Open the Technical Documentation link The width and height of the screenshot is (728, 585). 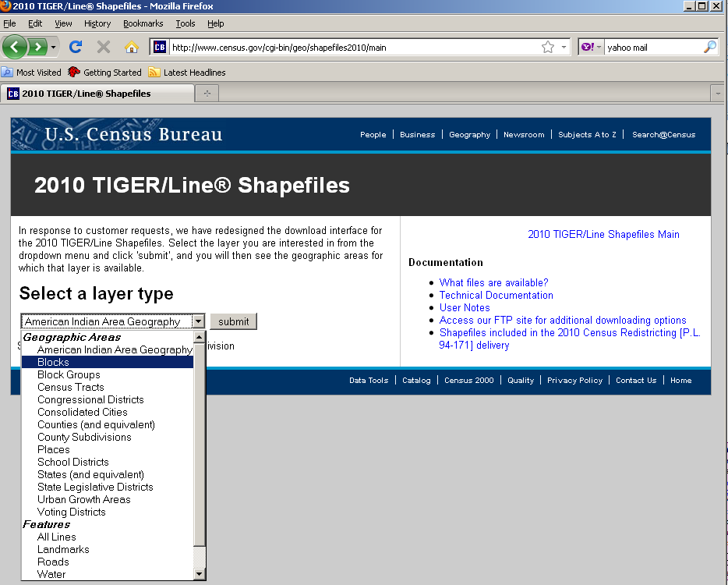(496, 295)
